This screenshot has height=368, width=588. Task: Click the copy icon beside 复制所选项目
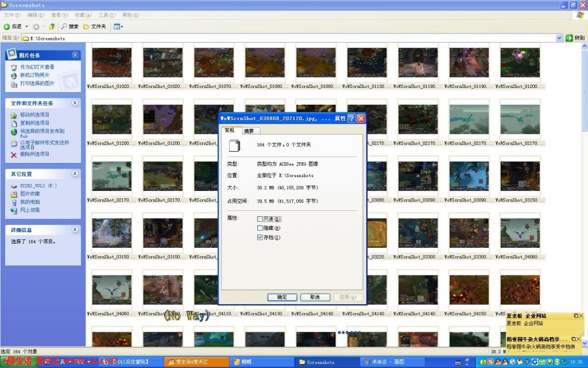point(14,123)
